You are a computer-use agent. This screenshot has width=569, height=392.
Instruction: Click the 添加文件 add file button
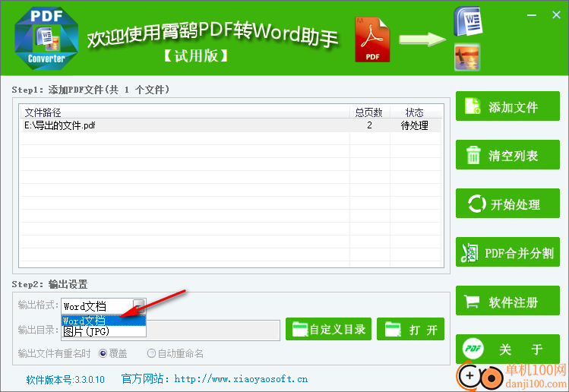[x=507, y=106]
